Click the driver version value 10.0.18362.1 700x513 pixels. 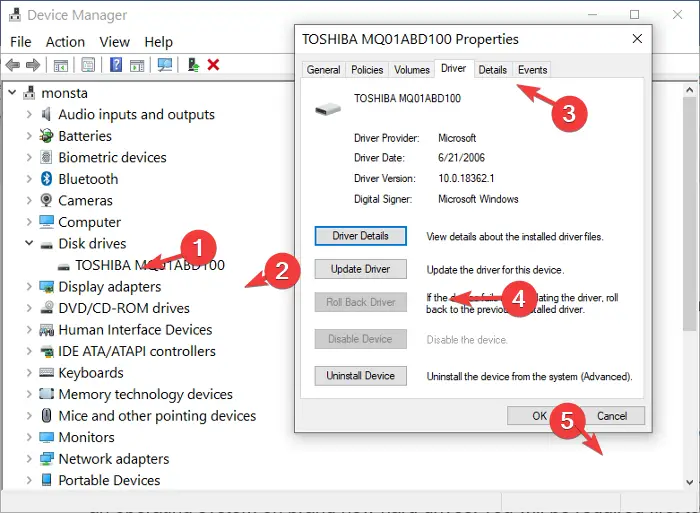(x=466, y=179)
